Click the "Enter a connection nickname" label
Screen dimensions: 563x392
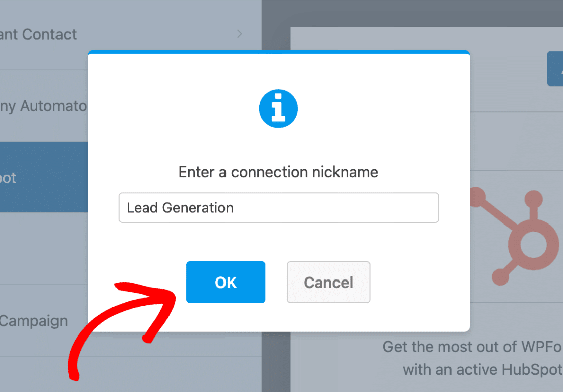[x=278, y=172]
